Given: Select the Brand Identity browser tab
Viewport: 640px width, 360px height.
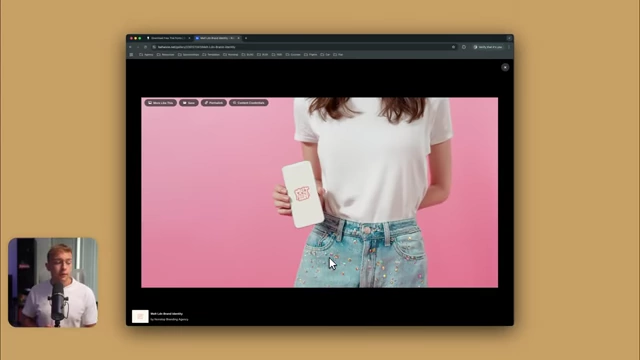Looking at the screenshot, I should [217, 38].
